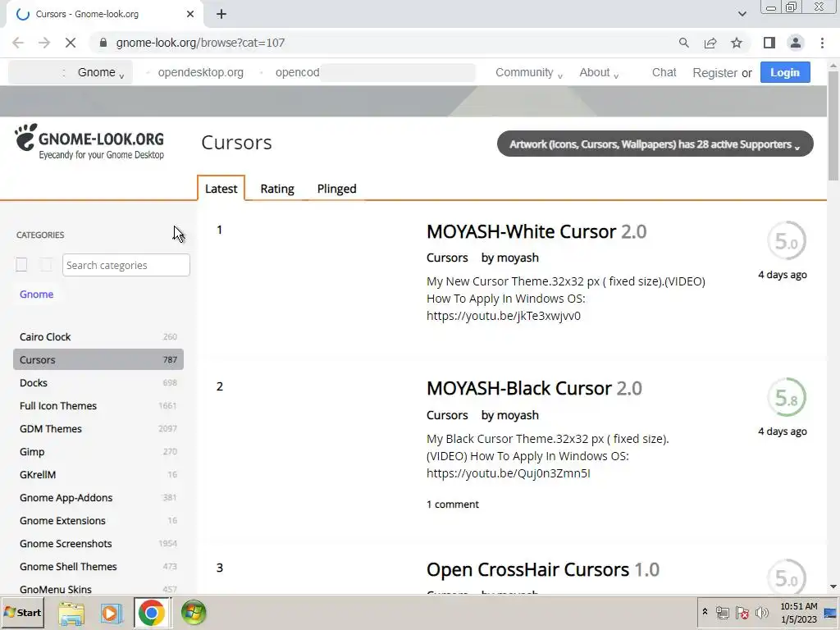Open Windows Explorer from the taskbar
This screenshot has height=630, width=840.
click(71, 613)
